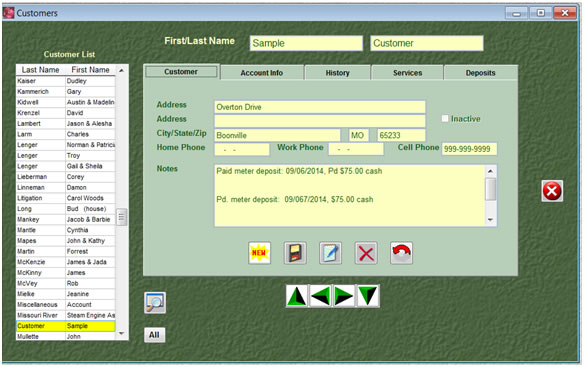Click the First Name column header
Image resolution: width=584 pixels, height=367 pixels.
(x=90, y=70)
